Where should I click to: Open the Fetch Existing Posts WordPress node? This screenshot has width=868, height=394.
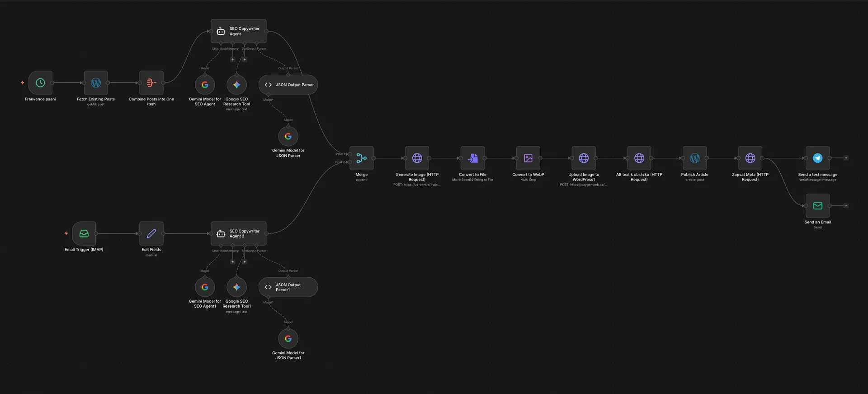[x=96, y=83]
